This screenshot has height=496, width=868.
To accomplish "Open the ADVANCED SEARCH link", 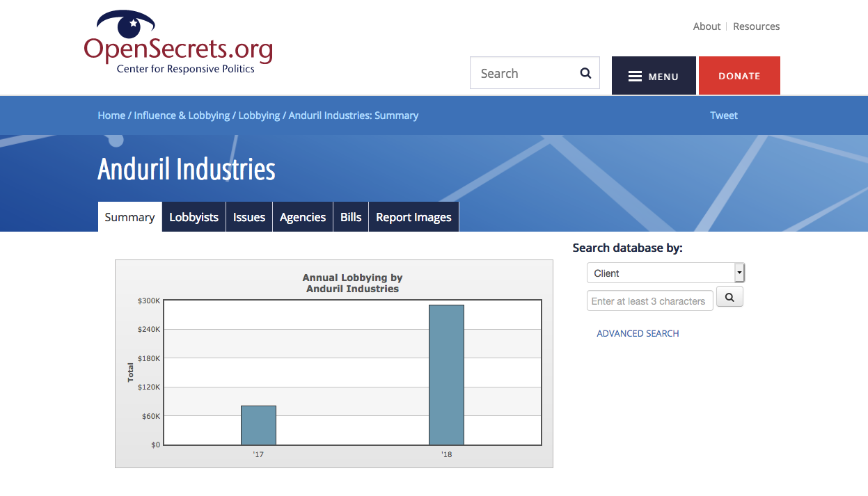I will pos(638,334).
